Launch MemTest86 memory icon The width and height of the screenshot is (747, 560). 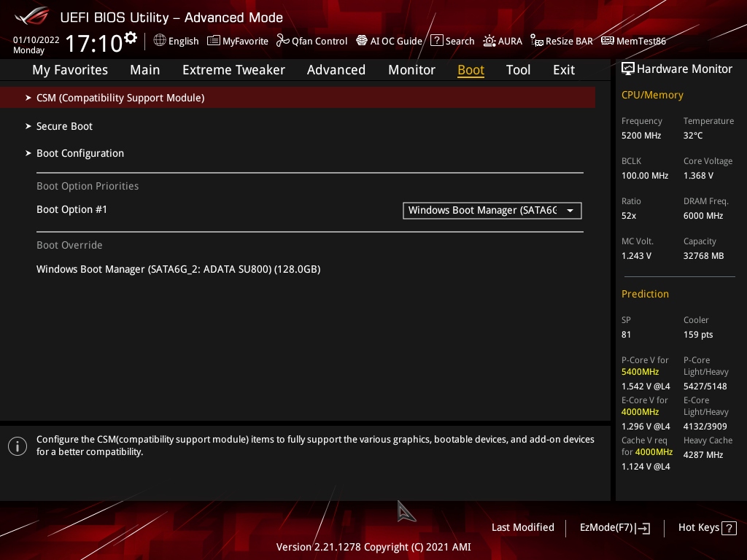pos(608,41)
